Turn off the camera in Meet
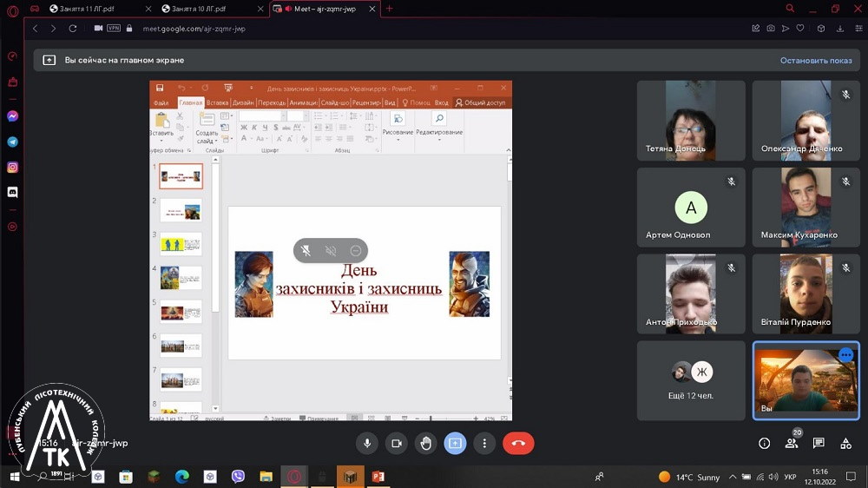Viewport: 868px width, 488px height. pyautogui.click(x=397, y=443)
